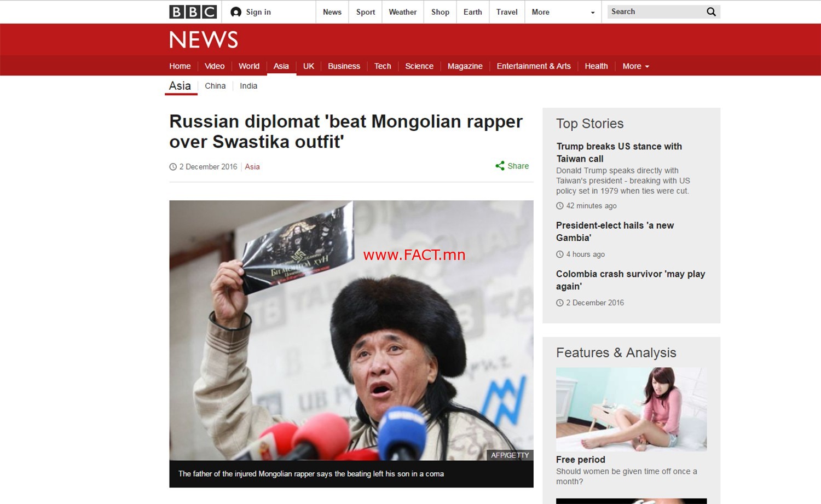Click the Sign in profile icon

[236, 12]
